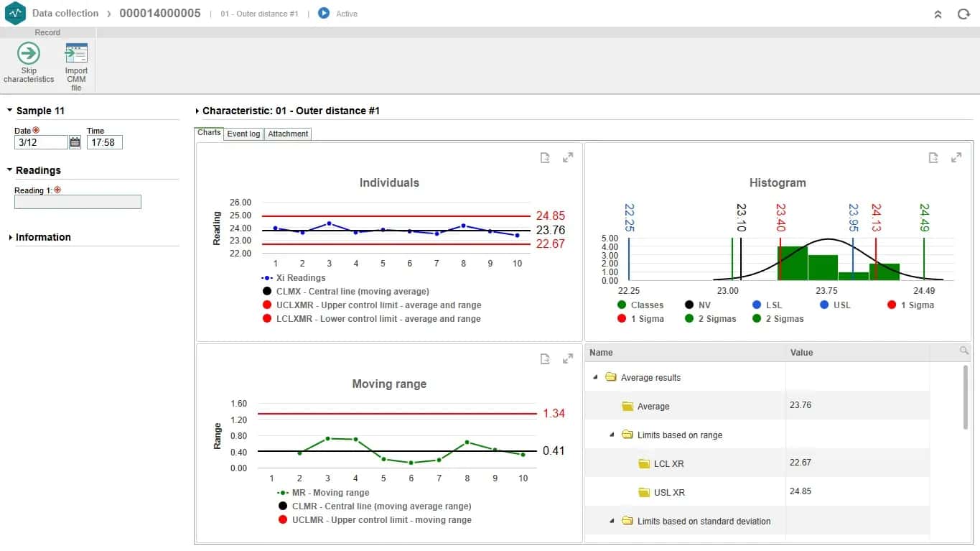
Task: Toggle the USL blue legend swatch
Action: pyautogui.click(x=824, y=305)
